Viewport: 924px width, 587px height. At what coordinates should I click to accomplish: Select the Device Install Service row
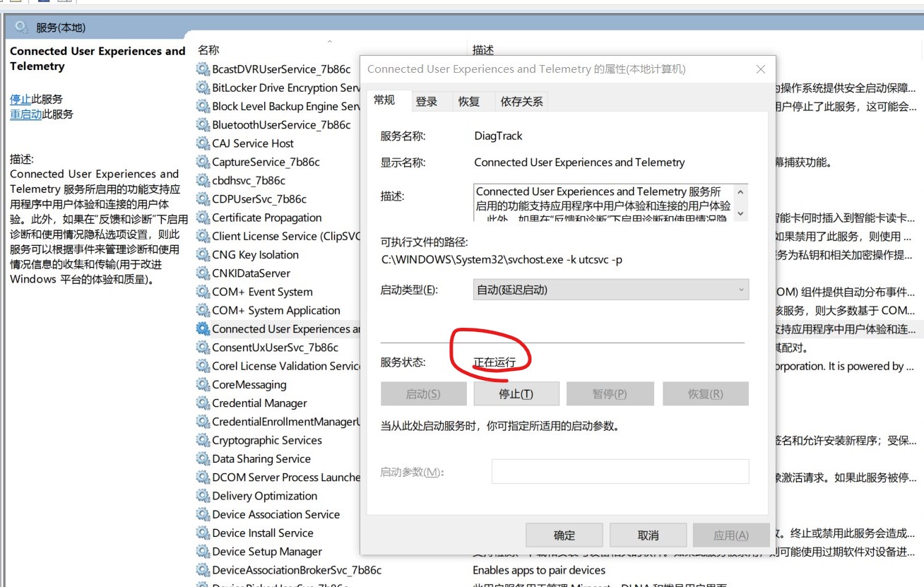click(263, 533)
